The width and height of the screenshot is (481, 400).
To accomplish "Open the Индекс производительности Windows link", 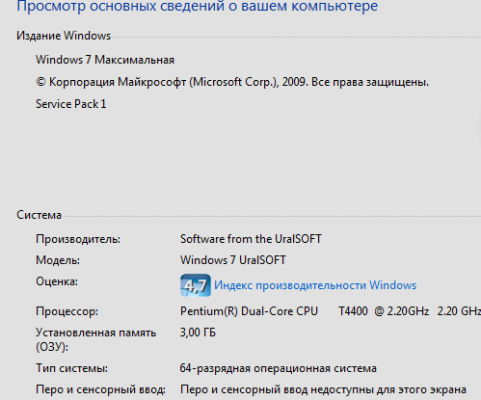I will (315, 285).
